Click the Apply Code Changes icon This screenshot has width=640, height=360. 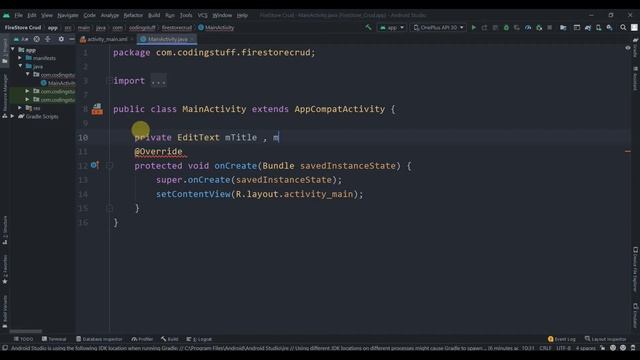click(495, 27)
